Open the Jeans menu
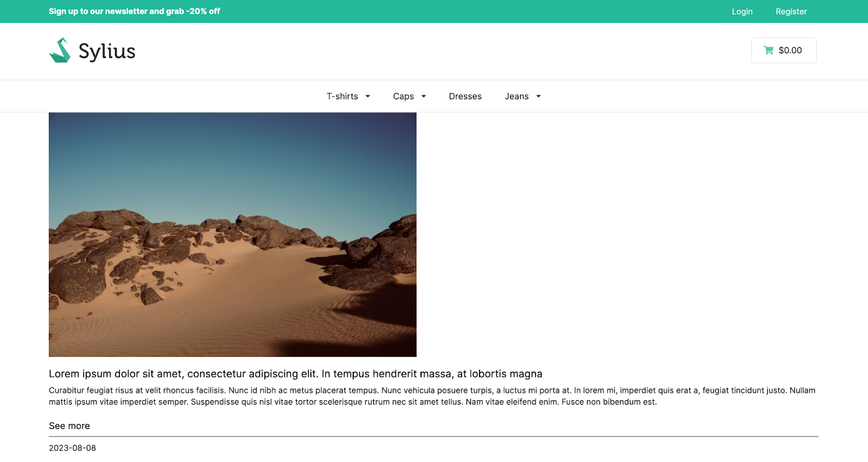868x462 pixels. 516,97
